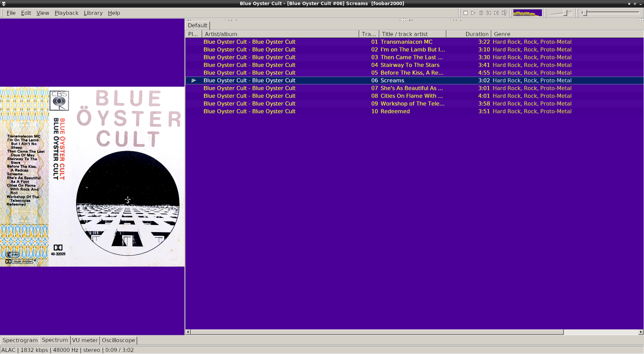Viewport: 644px width, 354px height.
Task: Click the Blue Oyster Cult album art
Action: (x=92, y=177)
